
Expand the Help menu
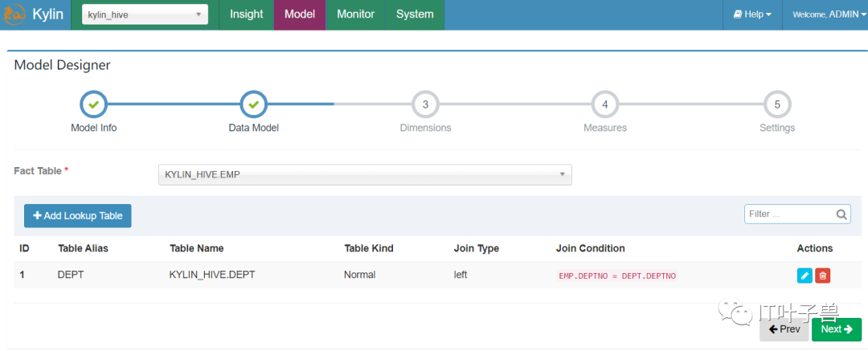[752, 14]
